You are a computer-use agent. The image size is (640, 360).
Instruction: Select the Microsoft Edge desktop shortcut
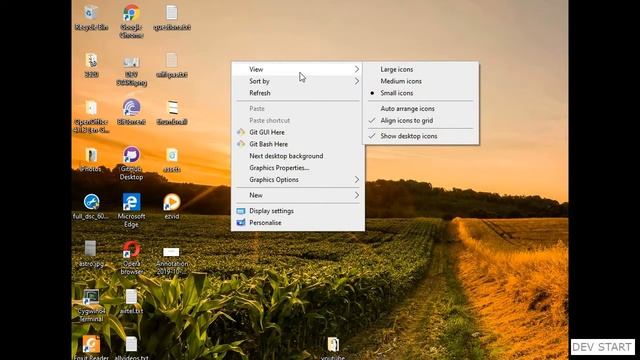131,210
